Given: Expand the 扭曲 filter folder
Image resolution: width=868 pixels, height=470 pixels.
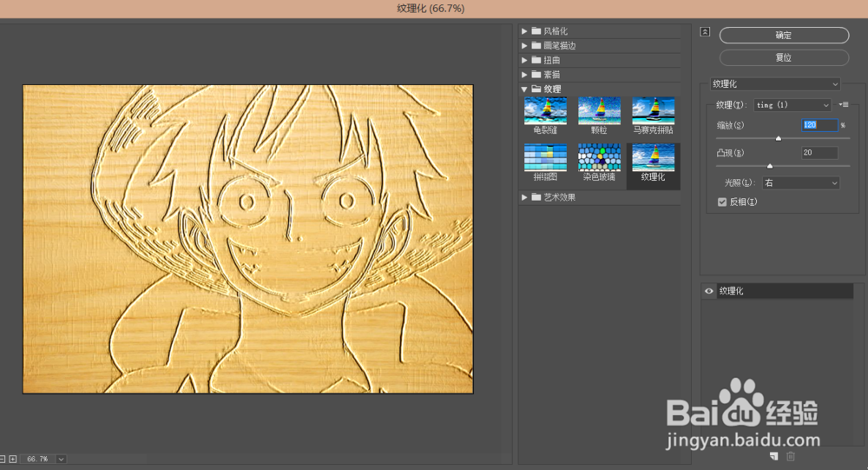Looking at the screenshot, I should click(x=524, y=60).
